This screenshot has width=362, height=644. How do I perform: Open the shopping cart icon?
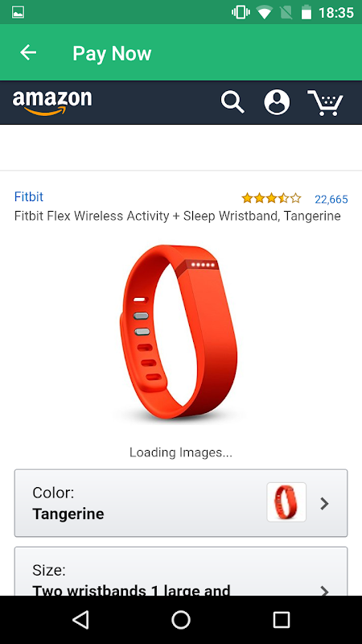click(325, 103)
